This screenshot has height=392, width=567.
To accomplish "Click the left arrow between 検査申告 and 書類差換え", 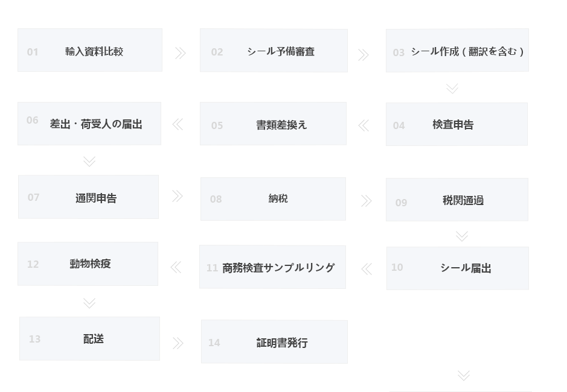I will 364,125.
